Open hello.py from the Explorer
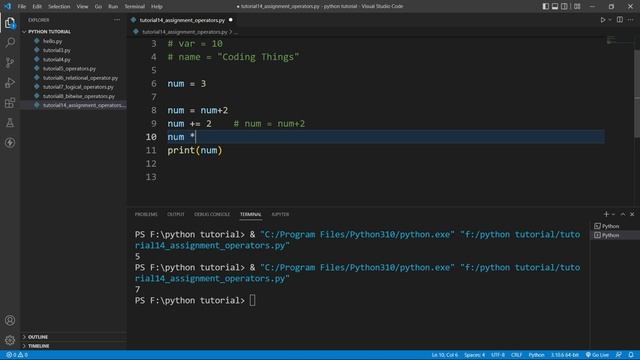Screen dimensions: 640x360 (x=52, y=41)
